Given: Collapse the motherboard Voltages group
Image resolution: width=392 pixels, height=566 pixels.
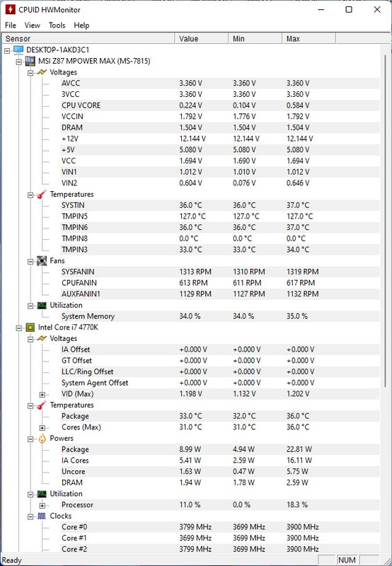Looking at the screenshot, I should (30, 73).
